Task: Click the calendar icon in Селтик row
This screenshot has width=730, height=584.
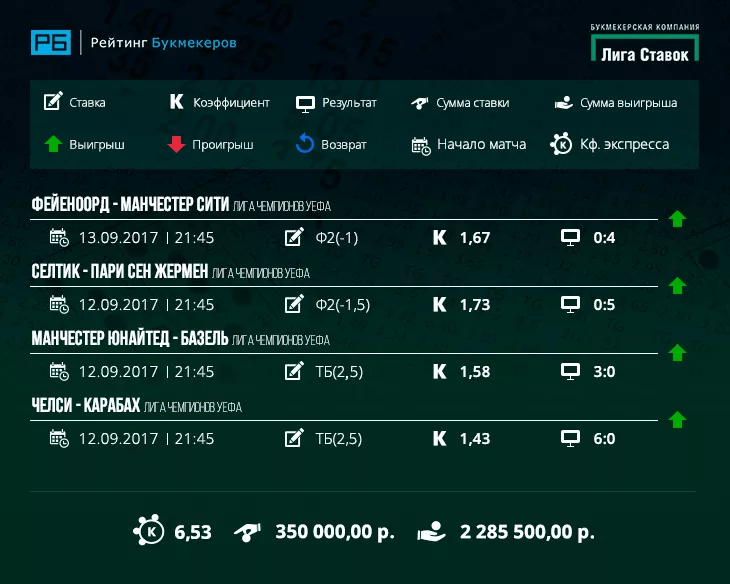Action: 59,305
